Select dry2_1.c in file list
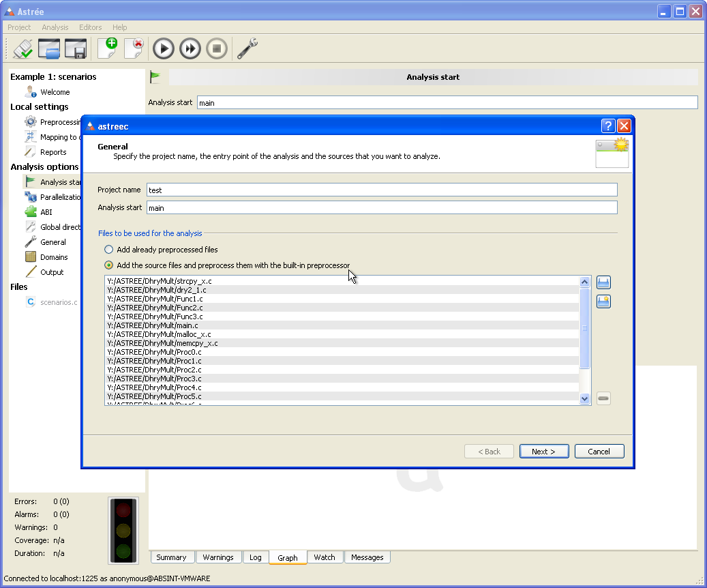707x588 pixels. click(343, 290)
